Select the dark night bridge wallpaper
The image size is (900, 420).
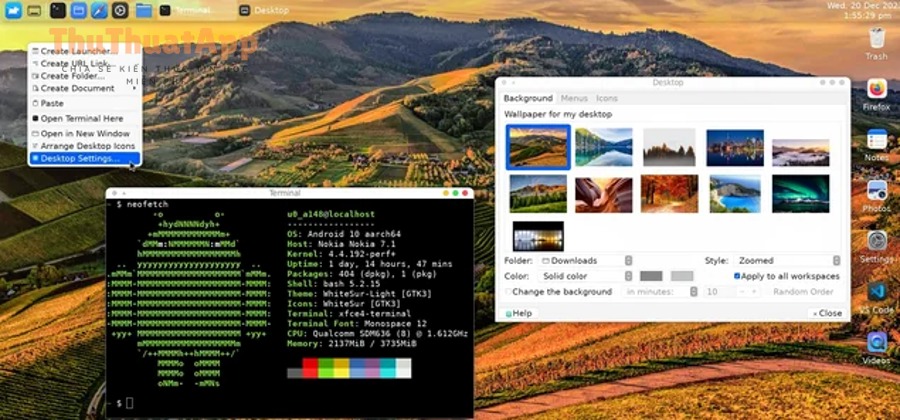point(538,236)
